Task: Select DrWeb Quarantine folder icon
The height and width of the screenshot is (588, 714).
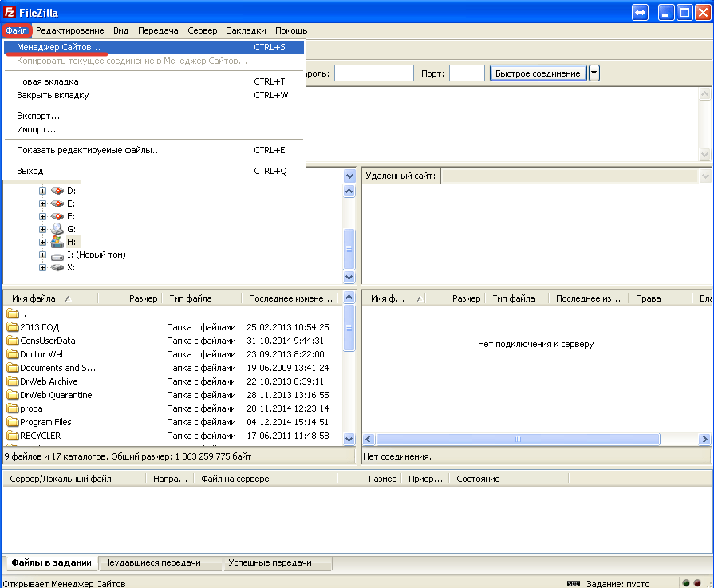Action: 13,395
